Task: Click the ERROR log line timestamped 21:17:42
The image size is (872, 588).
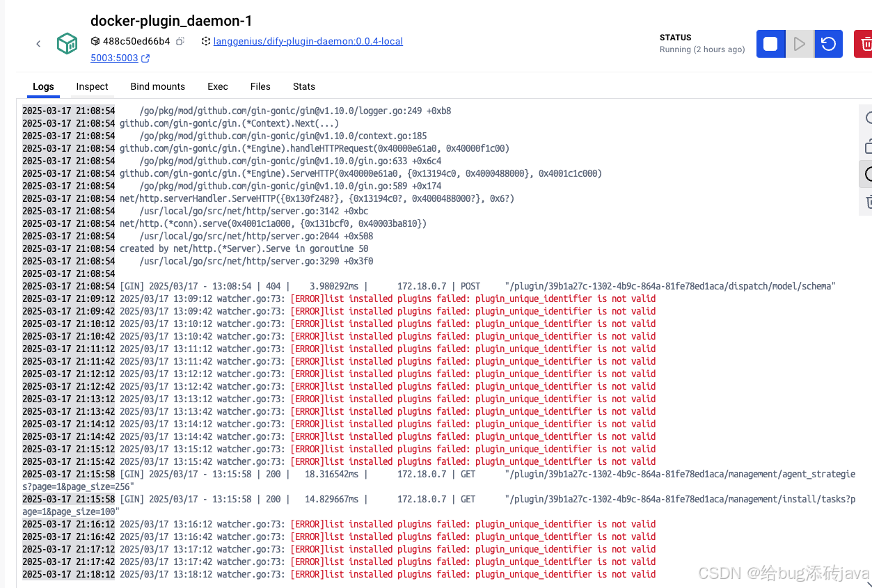Action: click(x=339, y=562)
